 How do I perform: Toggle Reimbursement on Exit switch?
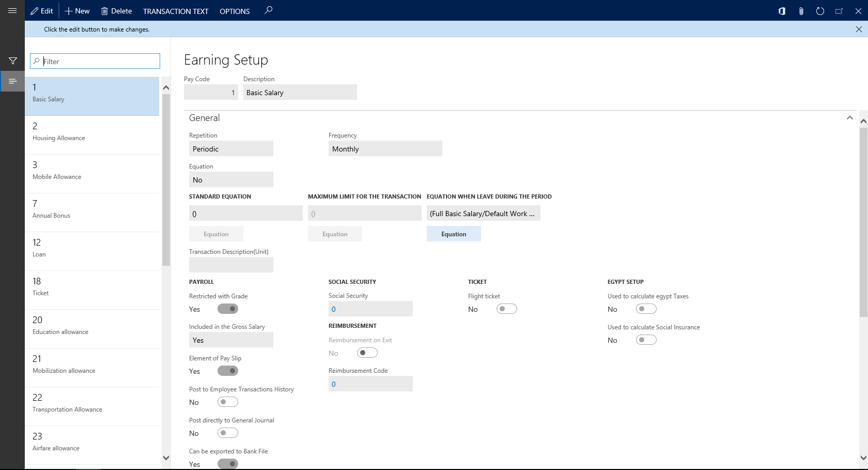click(367, 353)
